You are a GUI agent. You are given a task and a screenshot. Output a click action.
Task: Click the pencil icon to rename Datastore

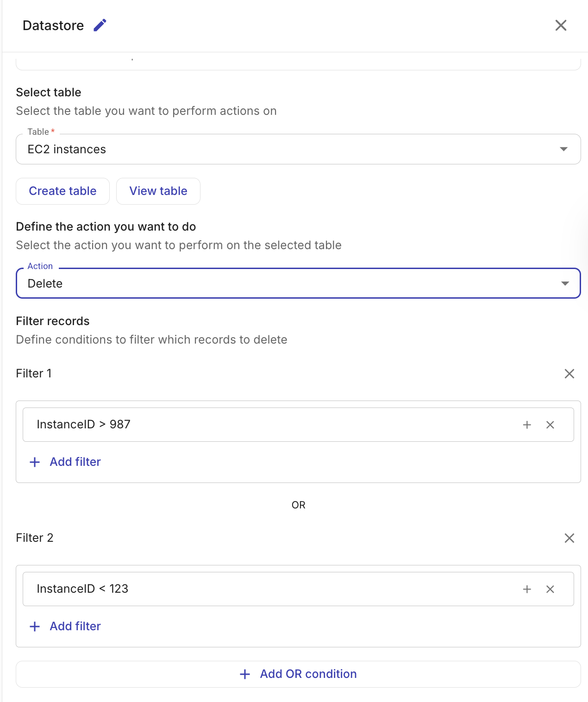[100, 25]
